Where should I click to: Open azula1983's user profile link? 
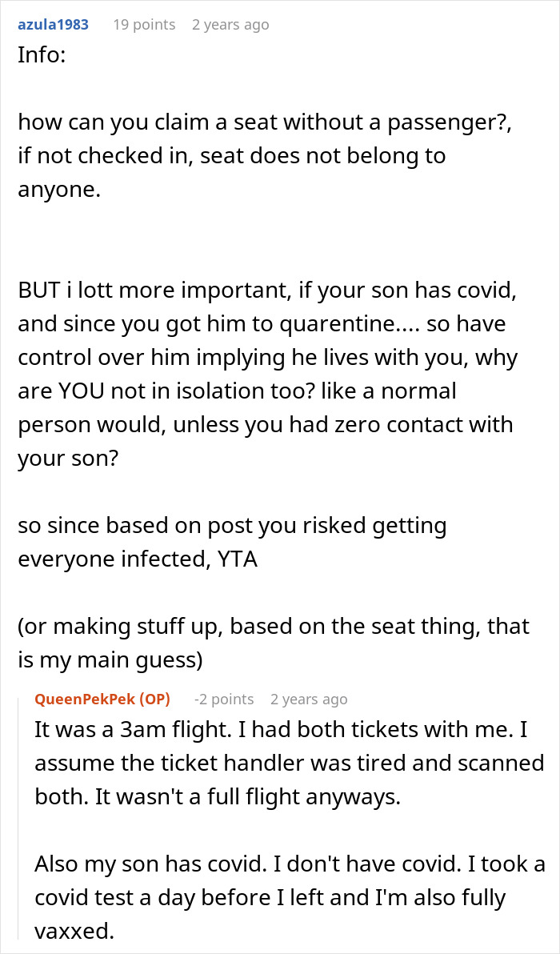53,25
